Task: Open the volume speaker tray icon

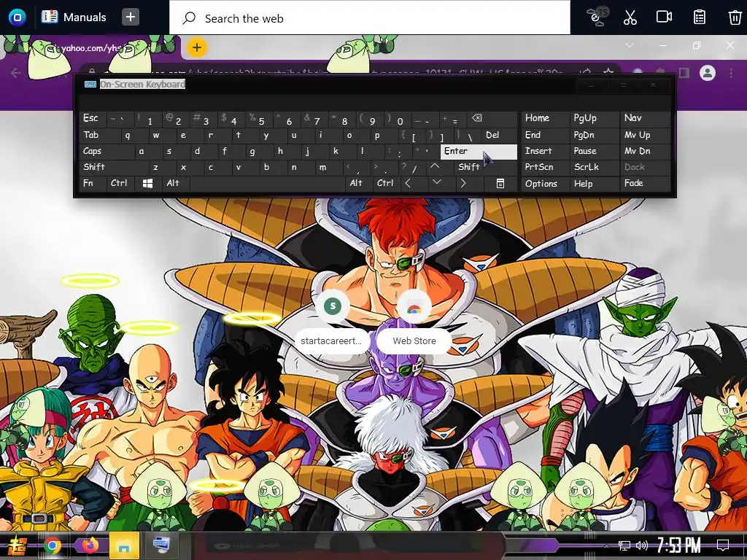Action: [x=642, y=545]
